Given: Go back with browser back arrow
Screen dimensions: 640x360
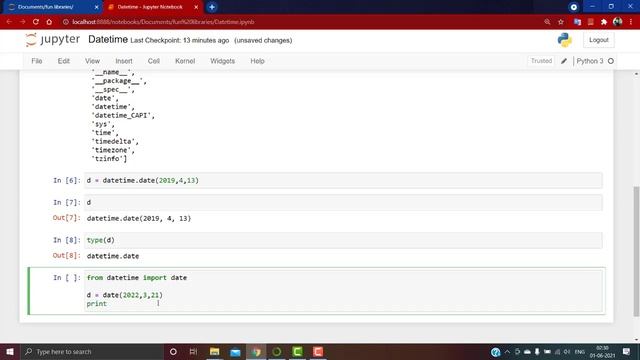Looking at the screenshot, I should pos(9,22).
